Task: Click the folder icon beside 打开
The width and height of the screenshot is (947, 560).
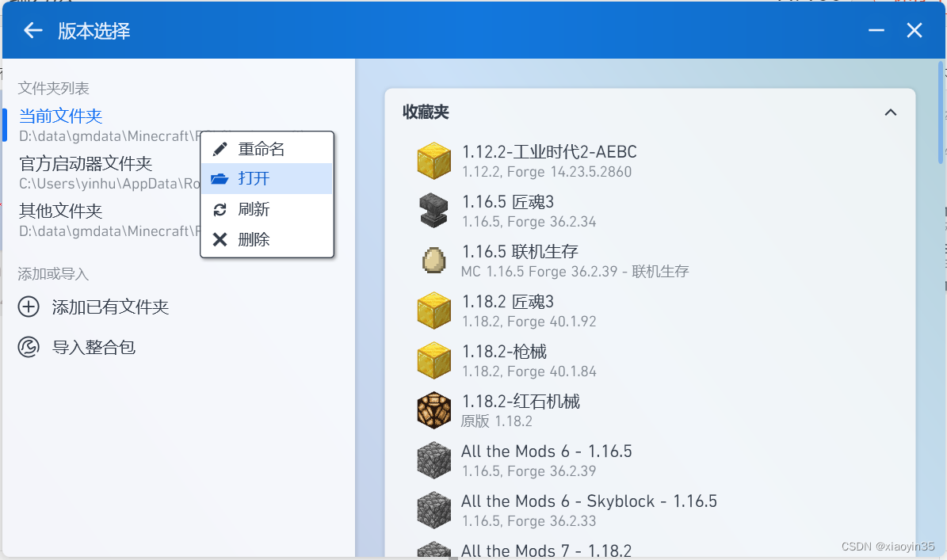Action: 220,178
